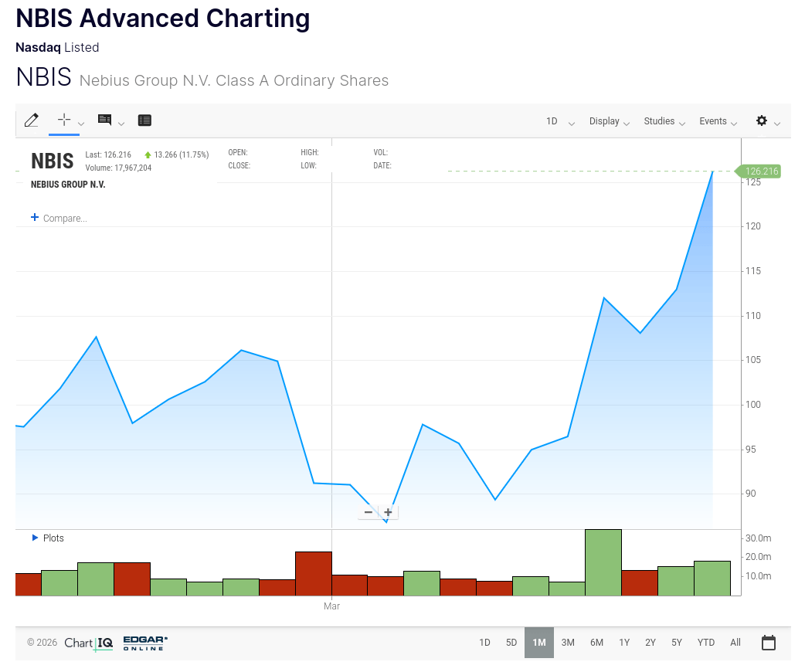Open the calendar date range picker
The image size is (805, 672).
[x=768, y=643]
